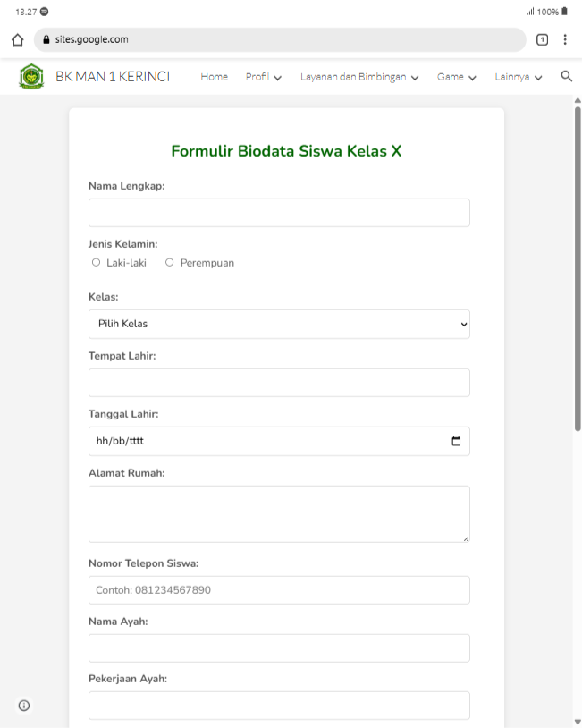Click the lock icon in address bar
Screen dimensions: 582x728
click(46, 40)
